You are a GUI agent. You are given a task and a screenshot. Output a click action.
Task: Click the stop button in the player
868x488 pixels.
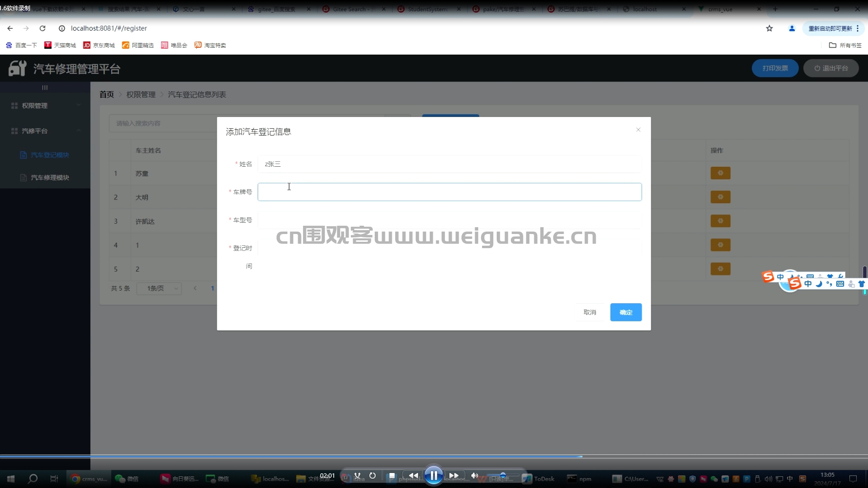click(392, 475)
